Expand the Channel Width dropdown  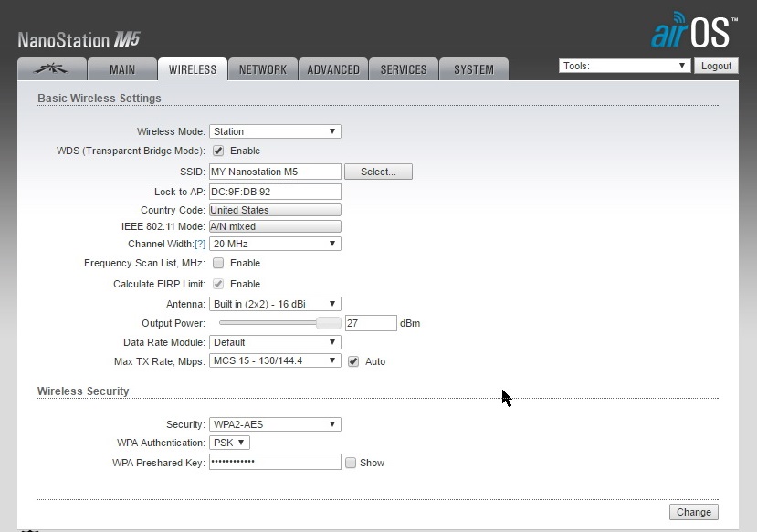click(275, 244)
